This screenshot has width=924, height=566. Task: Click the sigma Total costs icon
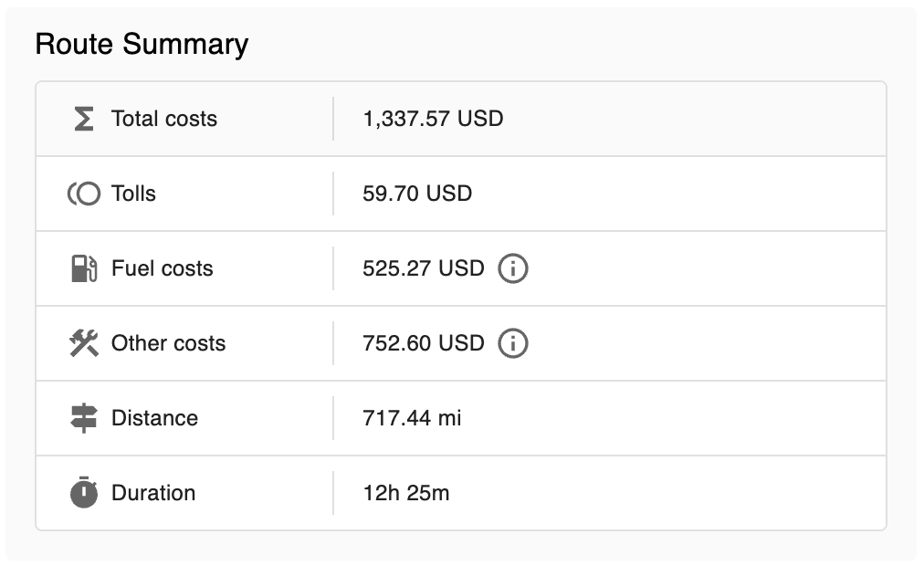84,119
